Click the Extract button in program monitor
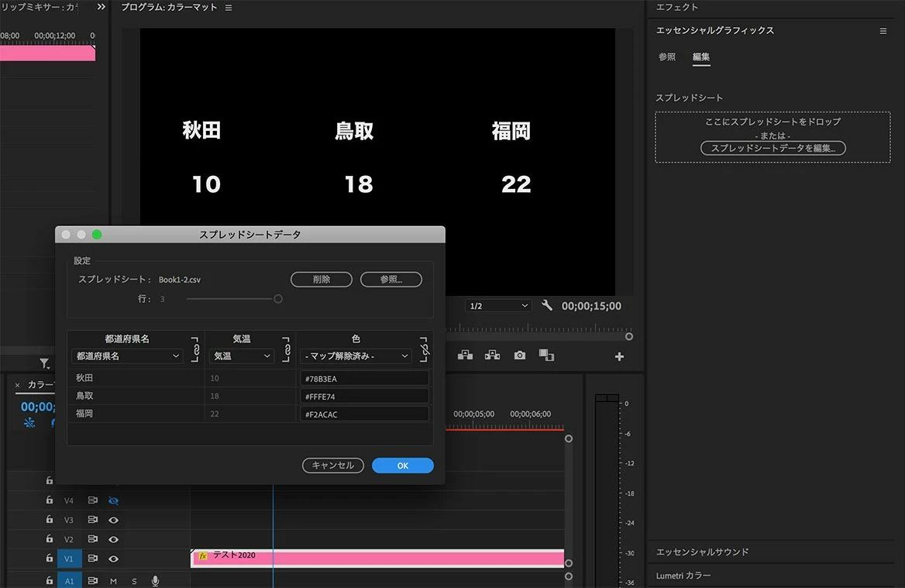 point(492,356)
